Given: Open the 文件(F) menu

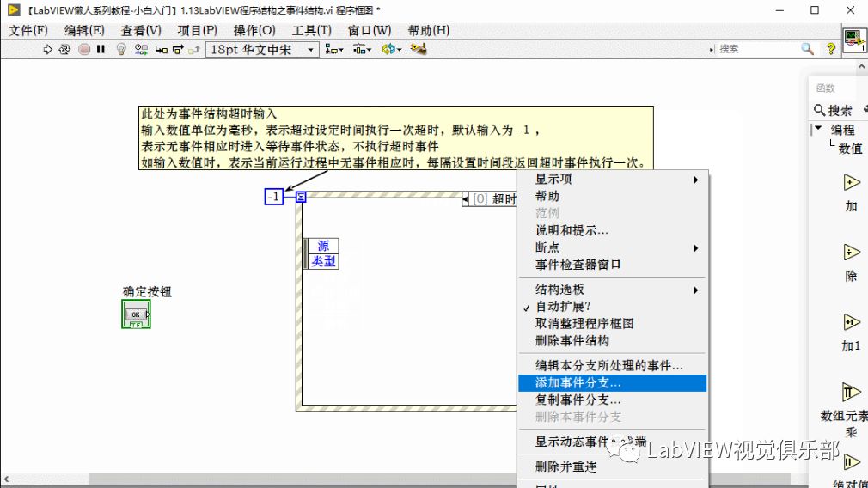Looking at the screenshot, I should [x=28, y=30].
